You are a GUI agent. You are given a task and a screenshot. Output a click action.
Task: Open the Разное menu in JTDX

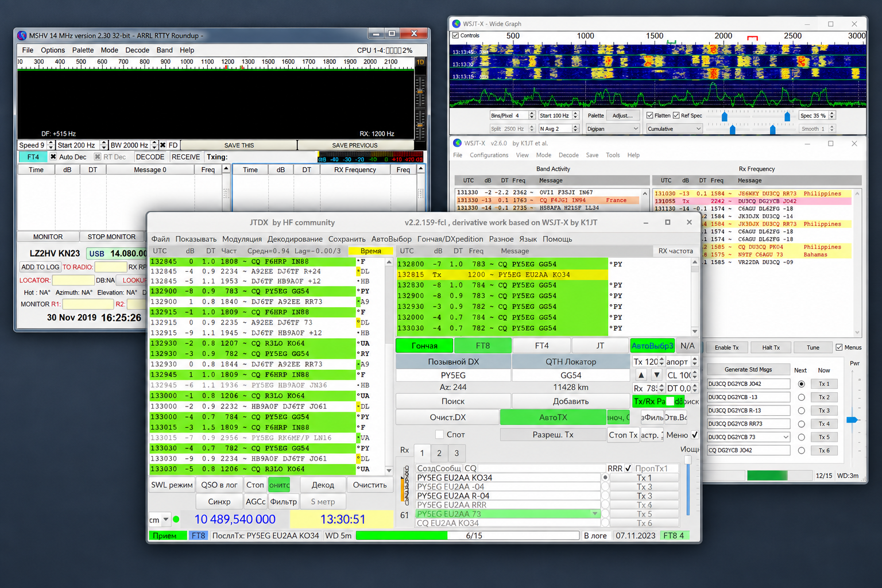pyautogui.click(x=501, y=239)
